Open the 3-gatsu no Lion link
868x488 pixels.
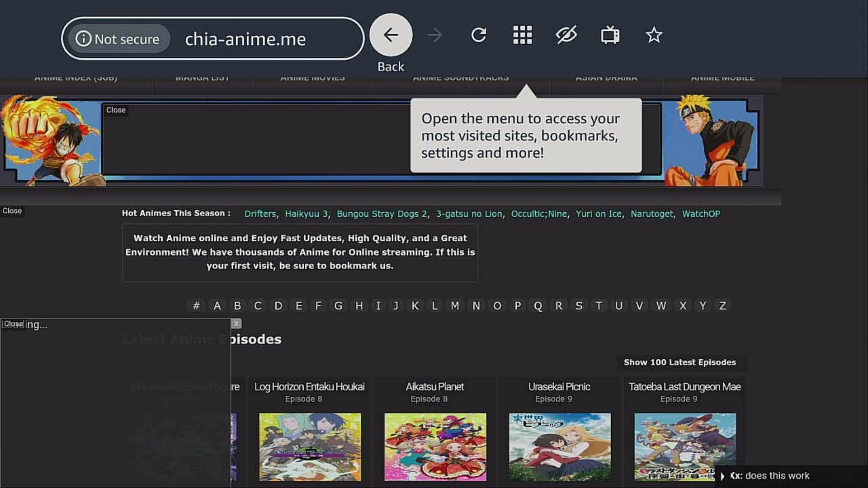coord(469,214)
